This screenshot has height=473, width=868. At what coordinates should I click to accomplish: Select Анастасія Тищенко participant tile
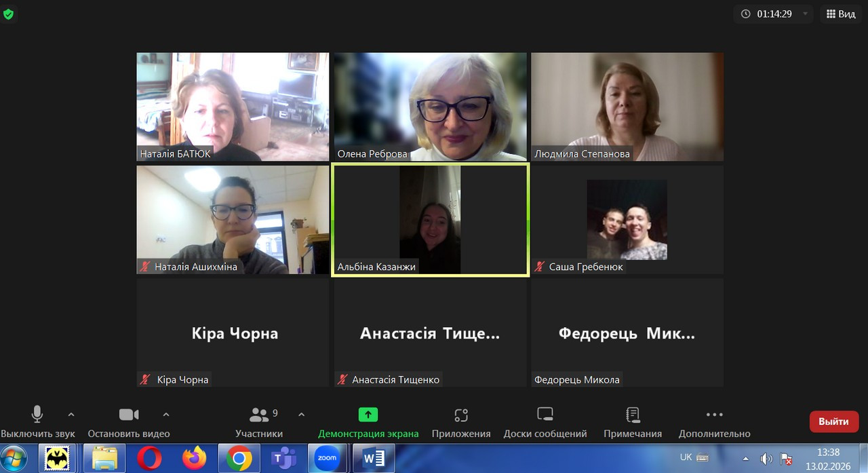tap(430, 333)
